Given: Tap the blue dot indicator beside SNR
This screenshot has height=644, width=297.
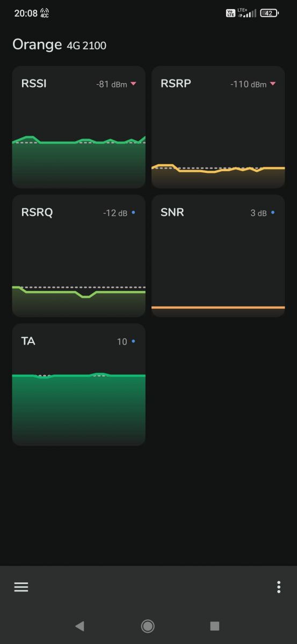Looking at the screenshot, I should tap(272, 213).
